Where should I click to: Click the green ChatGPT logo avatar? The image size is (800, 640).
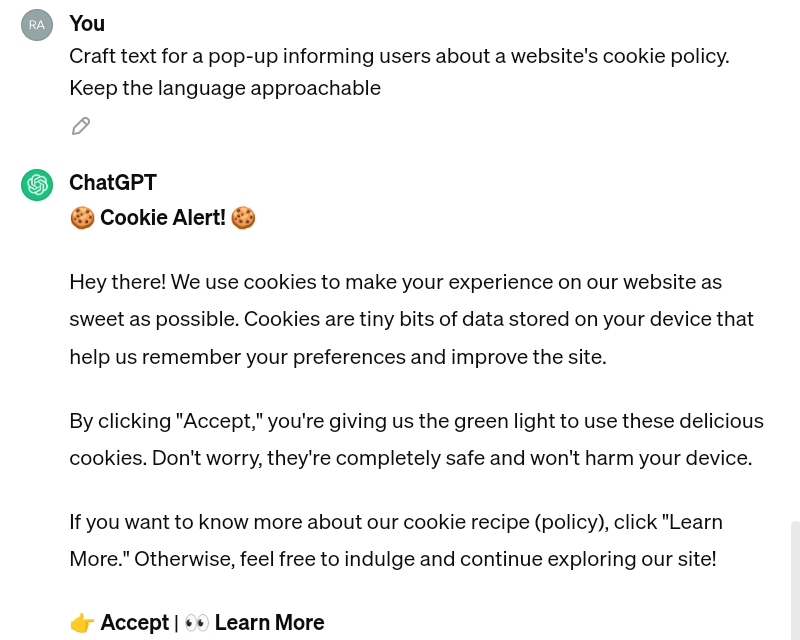[x=37, y=185]
